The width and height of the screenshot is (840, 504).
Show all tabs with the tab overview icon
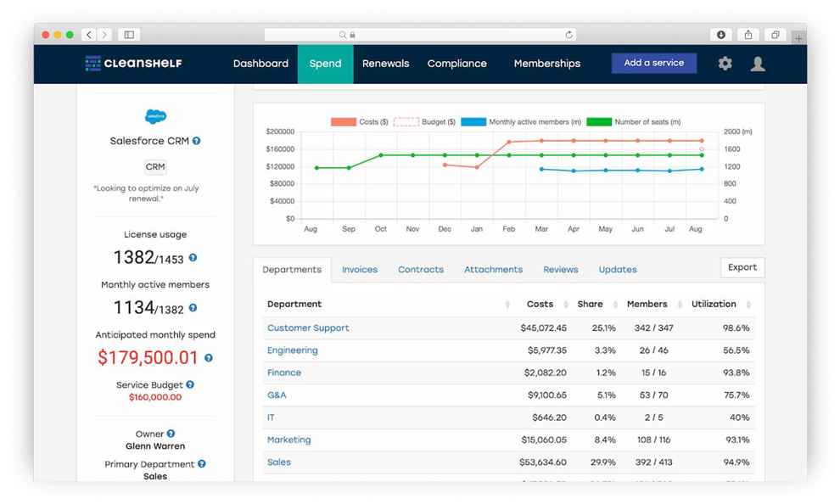(776, 35)
